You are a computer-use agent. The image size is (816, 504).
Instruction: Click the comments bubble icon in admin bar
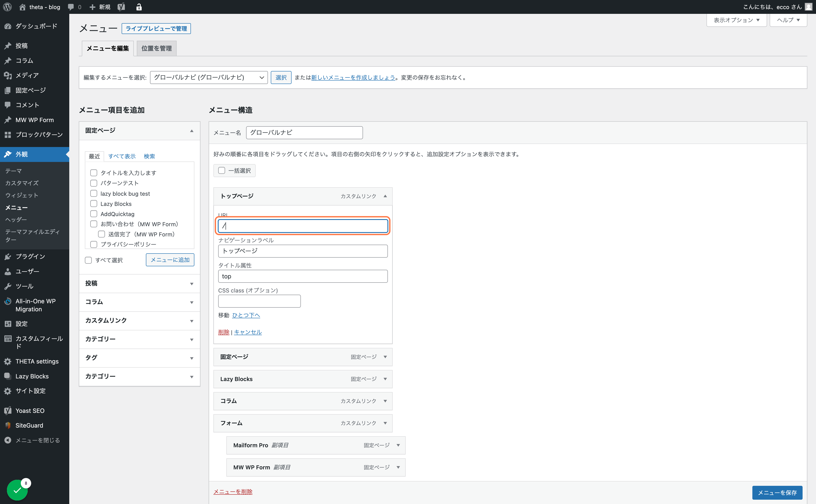(70, 7)
